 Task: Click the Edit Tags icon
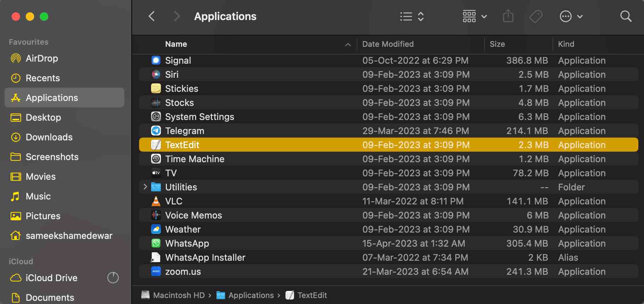(x=536, y=16)
